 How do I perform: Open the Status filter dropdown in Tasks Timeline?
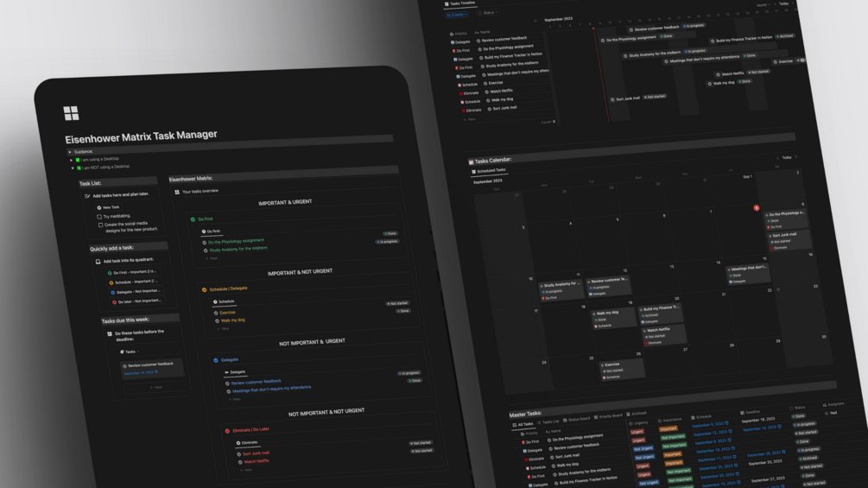[487, 13]
